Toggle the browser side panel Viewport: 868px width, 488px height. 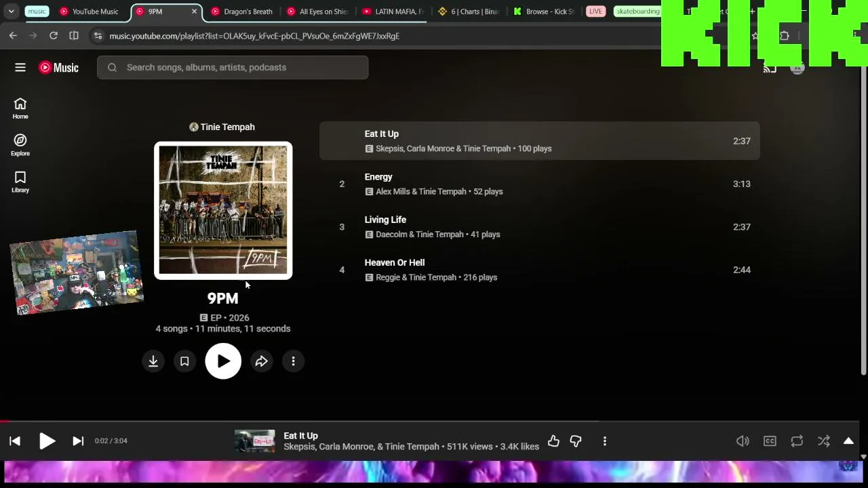pyautogui.click(x=74, y=35)
